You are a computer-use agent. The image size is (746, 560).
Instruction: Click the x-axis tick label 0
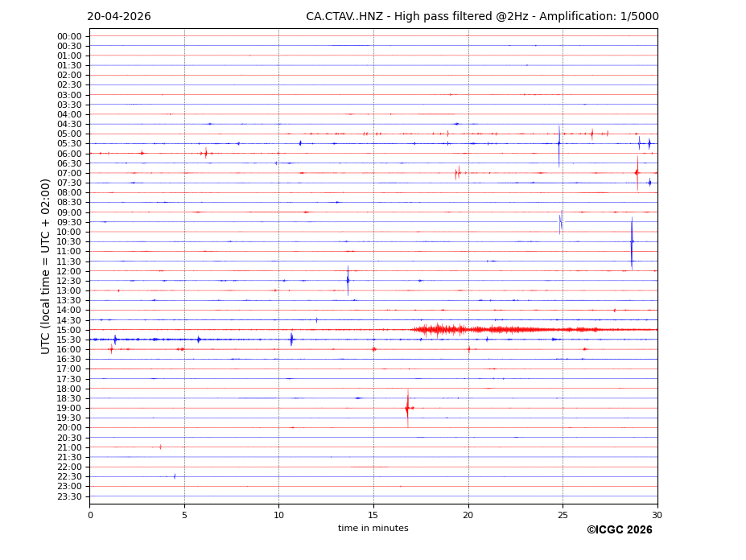(90, 515)
